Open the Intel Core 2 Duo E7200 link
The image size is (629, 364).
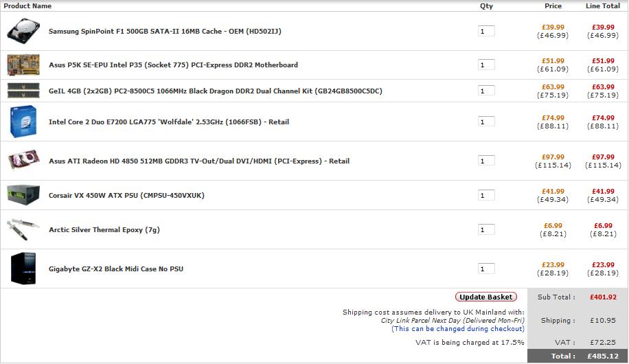pyautogui.click(x=169, y=122)
